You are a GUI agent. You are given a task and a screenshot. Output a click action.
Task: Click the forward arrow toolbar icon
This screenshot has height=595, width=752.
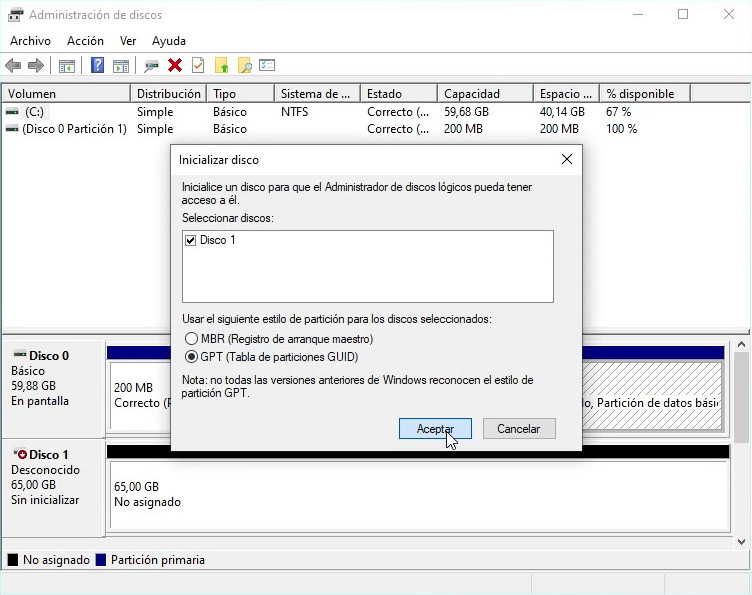click(36, 66)
